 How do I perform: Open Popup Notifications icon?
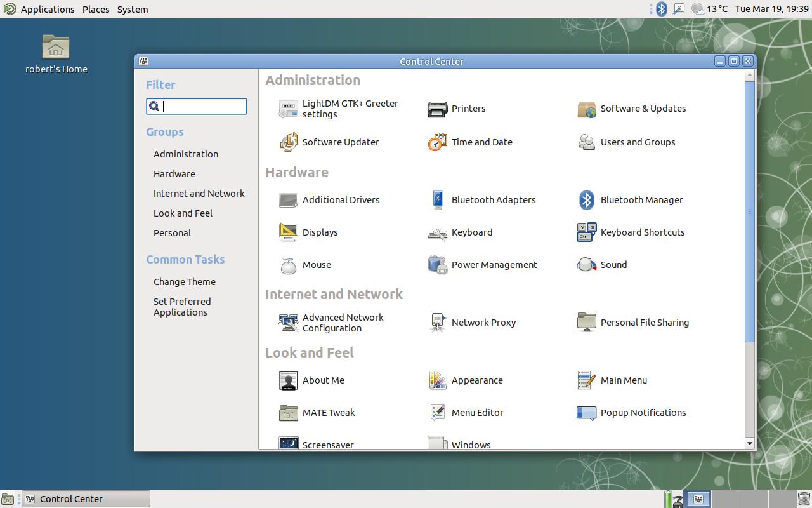click(x=587, y=413)
